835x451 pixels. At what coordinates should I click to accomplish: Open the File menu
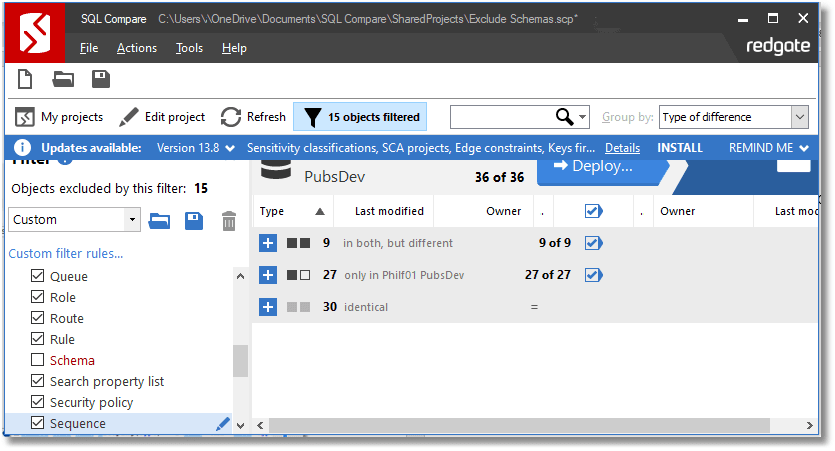[89, 48]
